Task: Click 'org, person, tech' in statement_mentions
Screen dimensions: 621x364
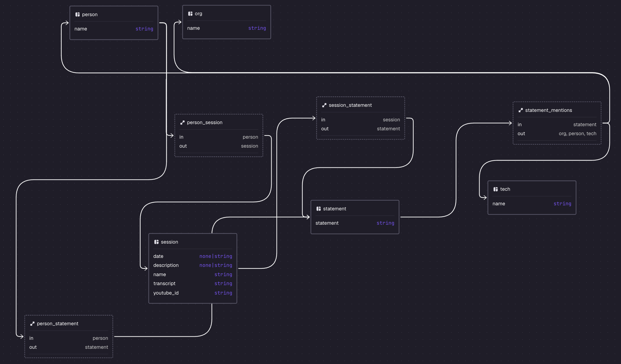Action: [x=577, y=134]
